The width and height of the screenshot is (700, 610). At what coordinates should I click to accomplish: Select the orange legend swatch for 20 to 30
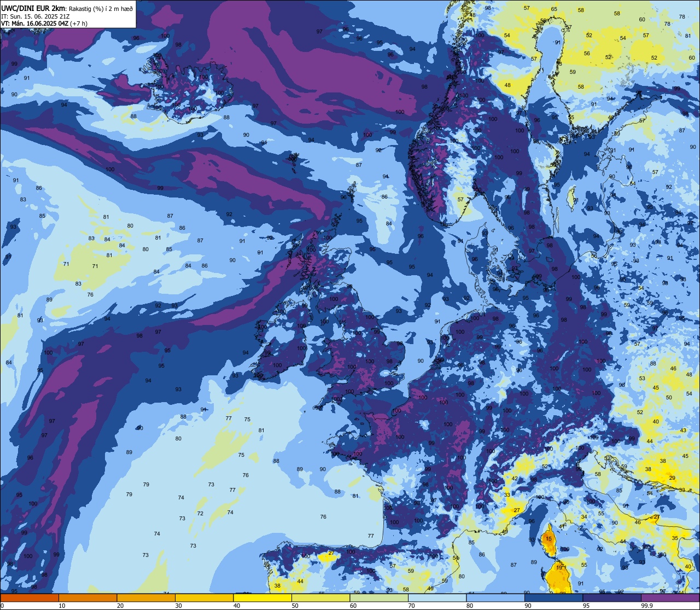146,597
